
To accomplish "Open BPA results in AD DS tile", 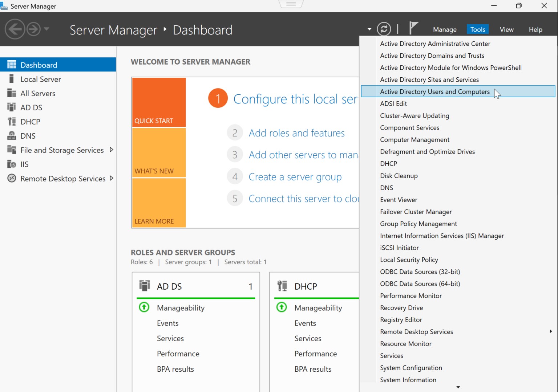I will (x=175, y=369).
